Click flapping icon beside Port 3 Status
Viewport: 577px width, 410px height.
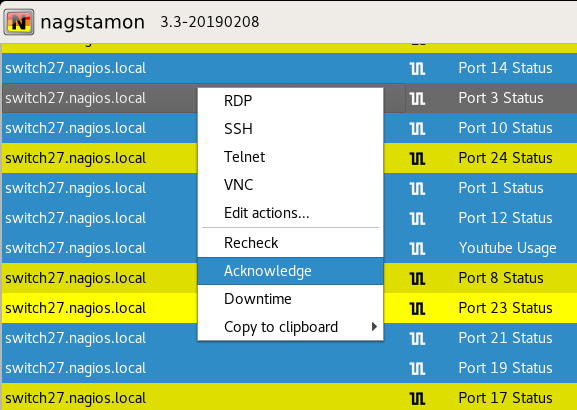pyautogui.click(x=417, y=98)
